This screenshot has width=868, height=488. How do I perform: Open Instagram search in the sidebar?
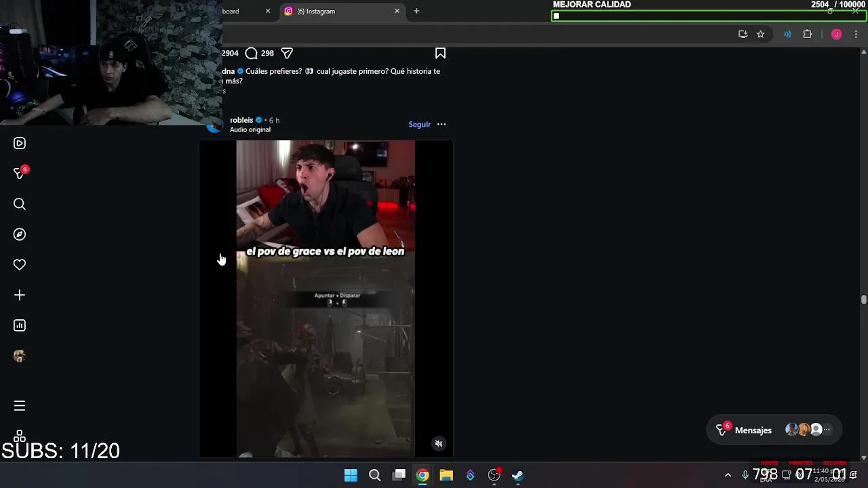pos(19,204)
